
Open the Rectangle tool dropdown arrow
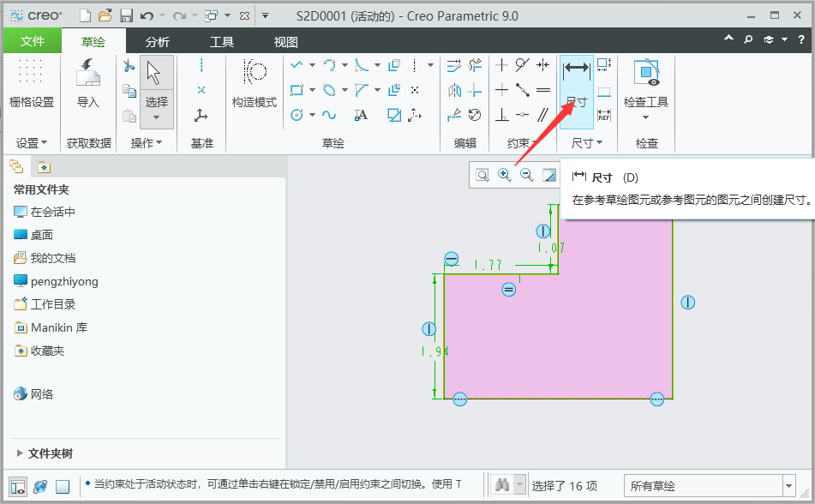coord(313,90)
